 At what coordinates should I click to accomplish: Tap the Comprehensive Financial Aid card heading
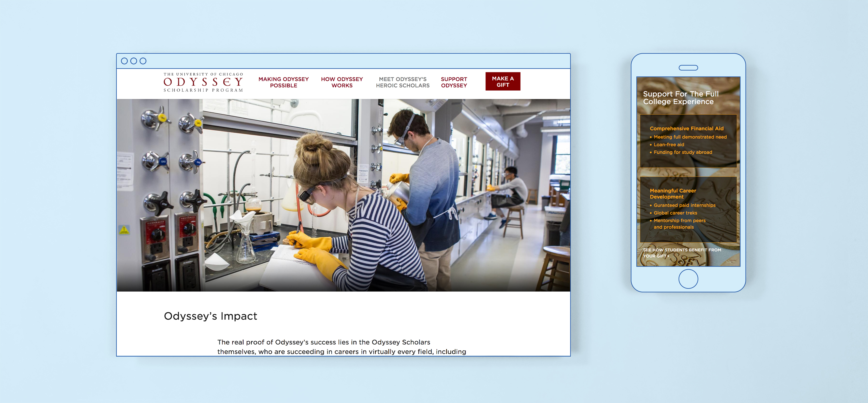(686, 128)
